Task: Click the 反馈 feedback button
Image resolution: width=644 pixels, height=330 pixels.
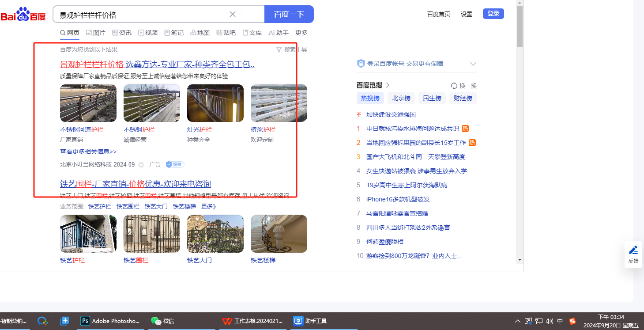Action: (x=633, y=254)
